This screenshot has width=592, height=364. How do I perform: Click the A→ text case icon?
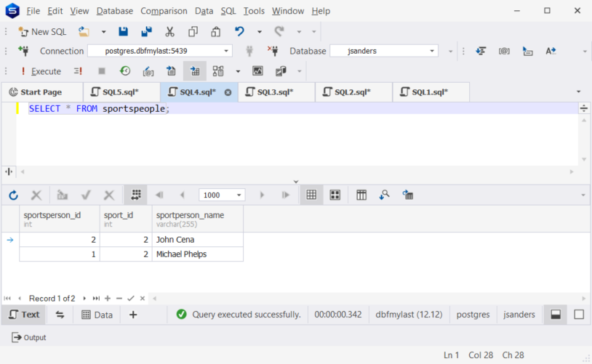point(551,51)
